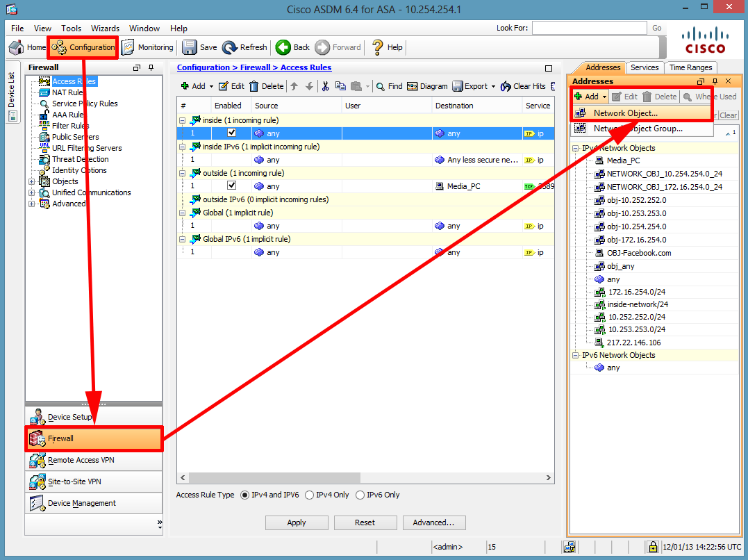Viewport: 748px width, 560px height.
Task: Open Monitoring from the toolbar
Action: click(x=147, y=47)
